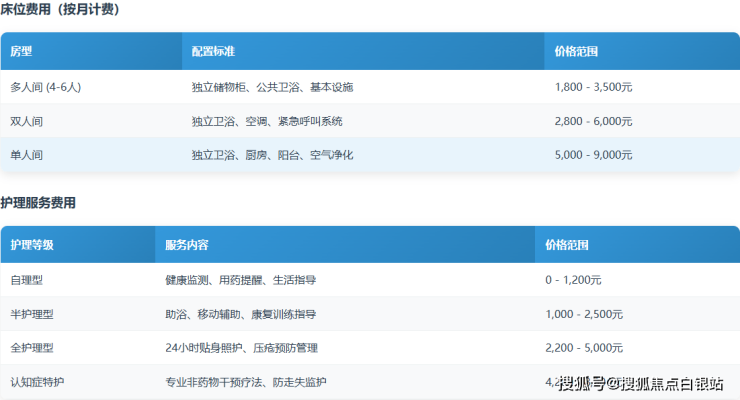Select the 自理型 care level cell
This screenshot has height=400, width=740.
tap(27, 280)
